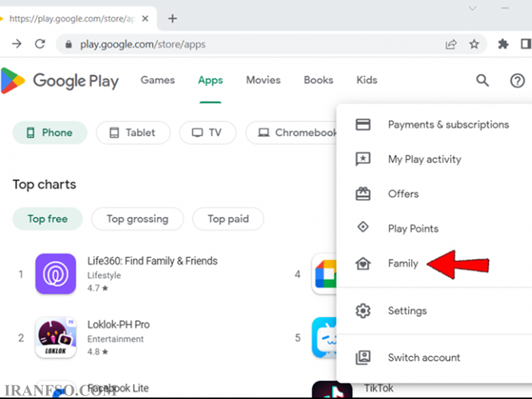532x399 pixels.
Task: Switch chart to Top grossing
Action: click(137, 219)
